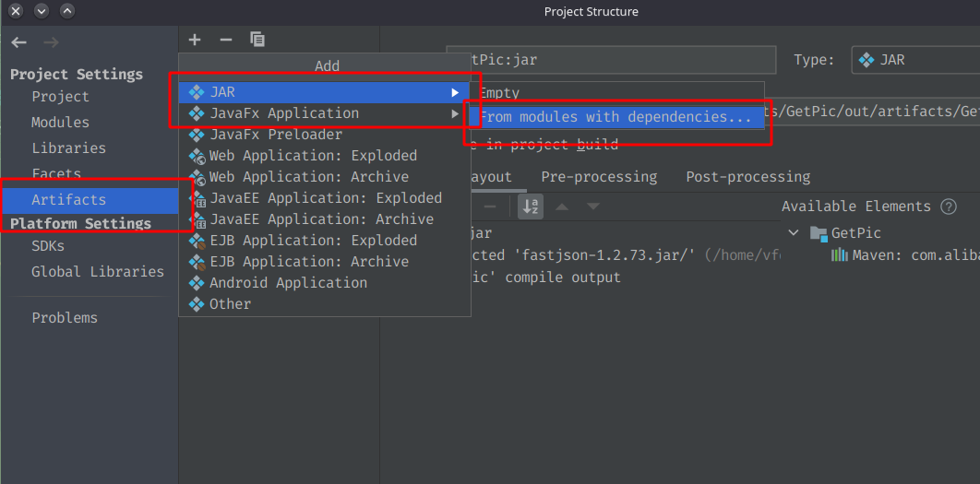Open Modules in Project Settings

tap(61, 123)
